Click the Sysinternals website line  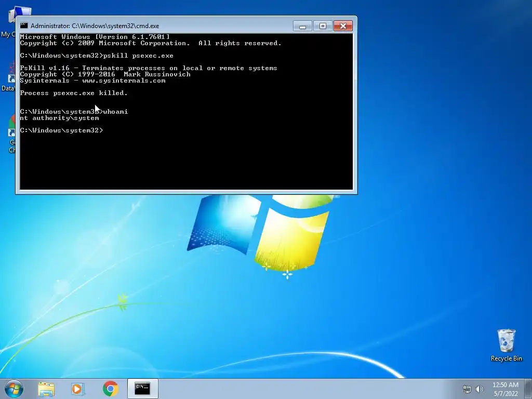(92, 81)
